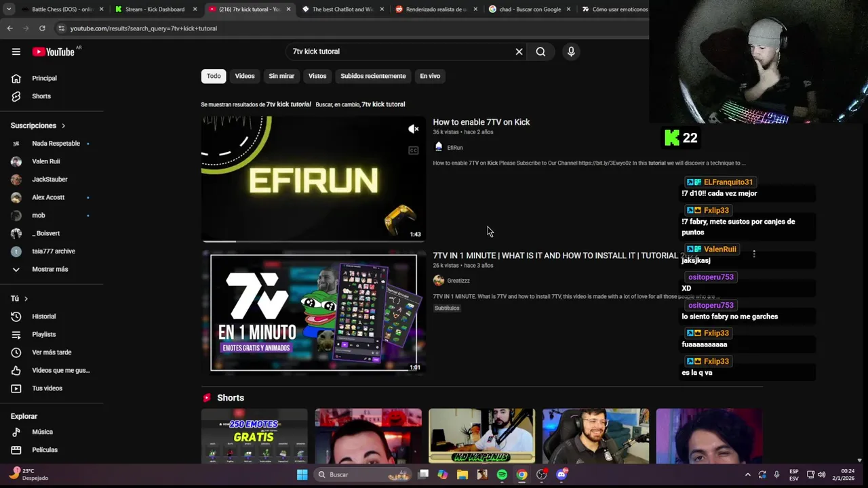Click the EFIRUN video thumbnail

313,178
